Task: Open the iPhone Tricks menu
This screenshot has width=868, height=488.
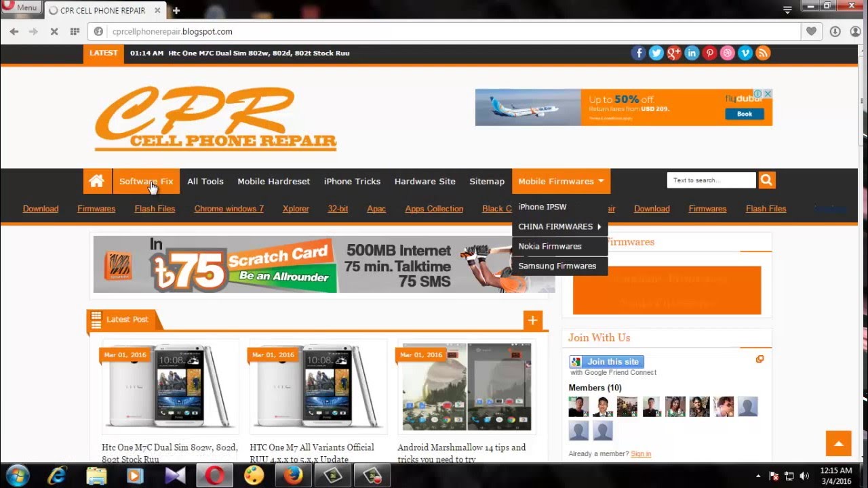Action: (352, 181)
